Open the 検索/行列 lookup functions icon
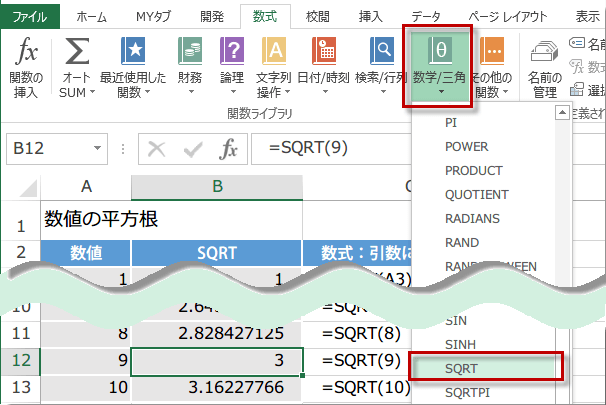 coord(382,51)
